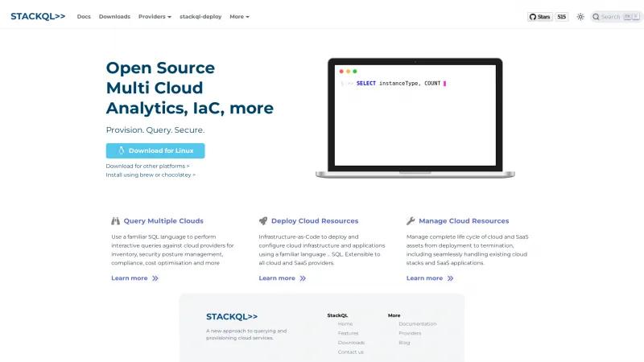This screenshot has width=644, height=362.
Task: Open Learn more under Deploy Cloud Resources
Action: [x=283, y=278]
